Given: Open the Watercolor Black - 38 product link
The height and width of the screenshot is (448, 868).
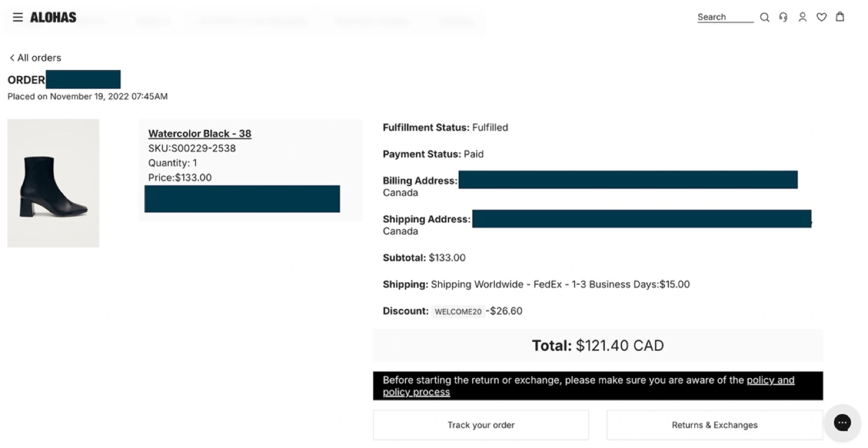Looking at the screenshot, I should pos(200,134).
